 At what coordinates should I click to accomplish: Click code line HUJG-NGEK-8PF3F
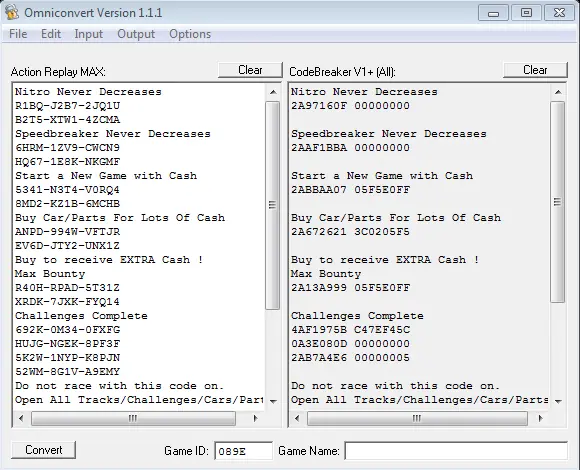(x=68, y=344)
